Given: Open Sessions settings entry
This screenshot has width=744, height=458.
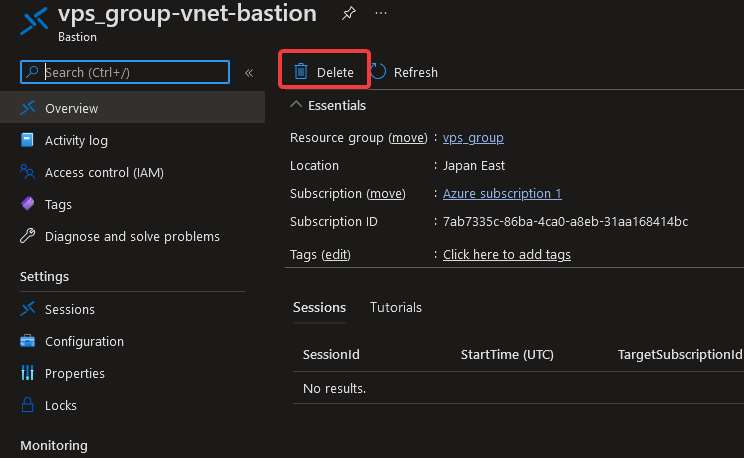Looking at the screenshot, I should click(132, 309).
